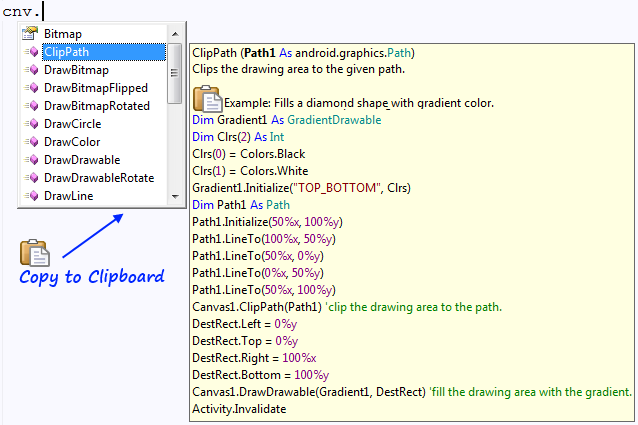The width and height of the screenshot is (638, 425).
Task: Click the Canvas1.DrawDrawable line
Action: pos(412,392)
